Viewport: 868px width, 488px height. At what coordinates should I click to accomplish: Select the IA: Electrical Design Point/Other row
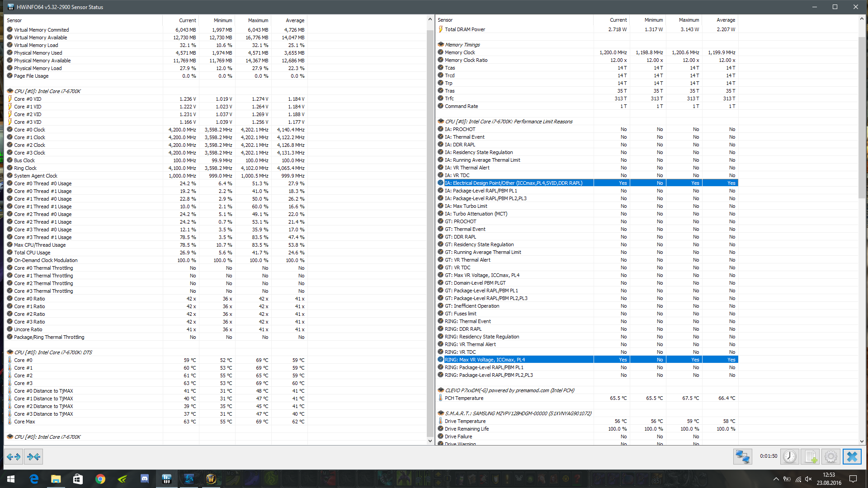588,183
